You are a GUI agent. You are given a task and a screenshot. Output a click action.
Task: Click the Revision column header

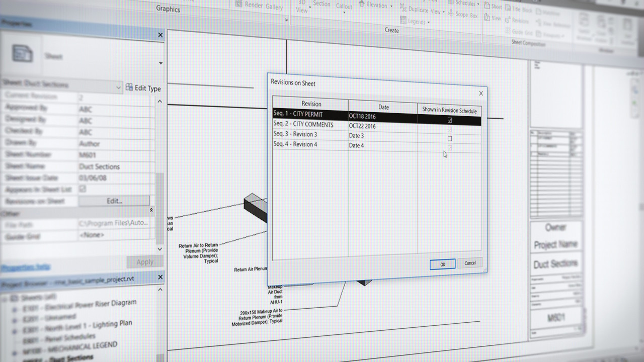[311, 104]
